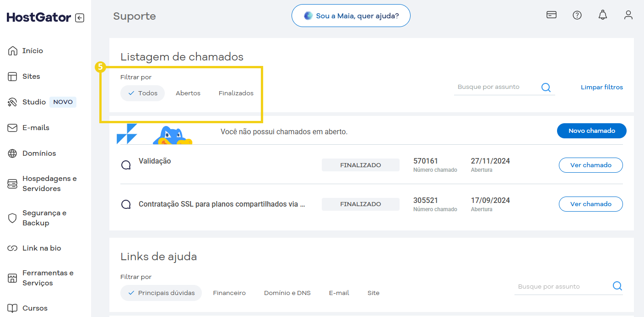Click the Segurança e Backup shield icon
The height and width of the screenshot is (317, 644).
[12, 218]
